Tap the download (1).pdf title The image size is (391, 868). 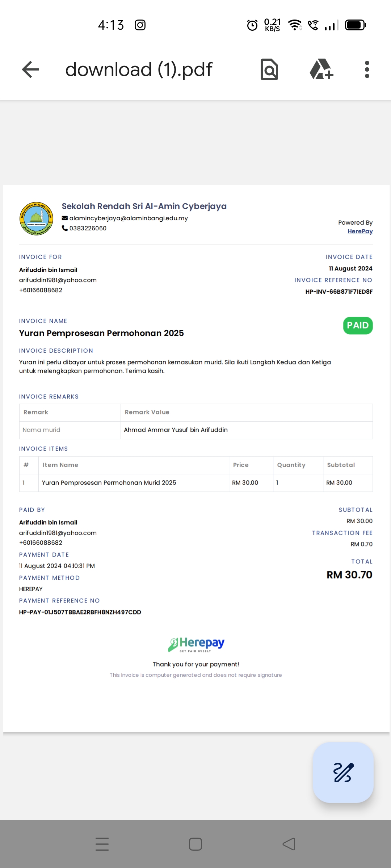139,69
